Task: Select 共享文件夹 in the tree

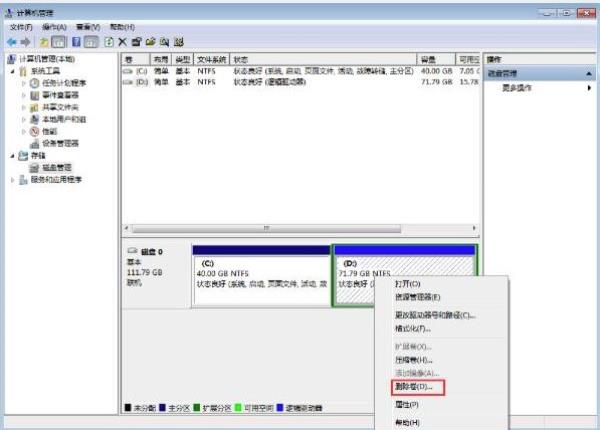Action: [60, 107]
